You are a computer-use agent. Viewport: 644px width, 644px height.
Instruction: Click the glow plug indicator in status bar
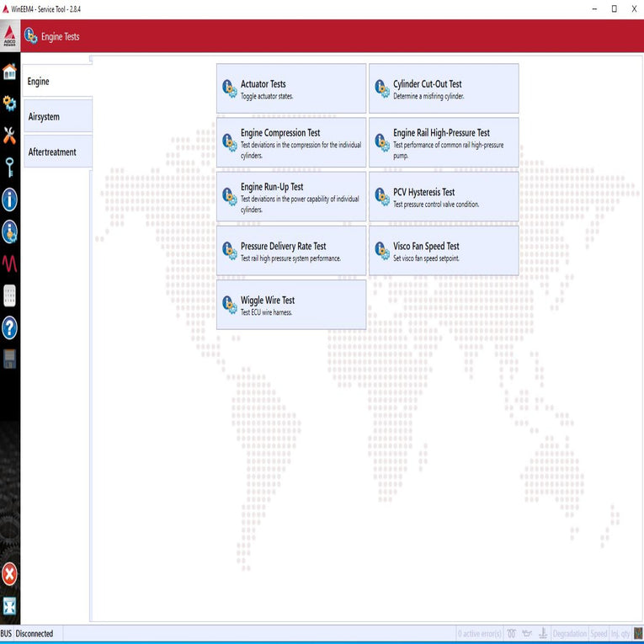click(x=510, y=634)
